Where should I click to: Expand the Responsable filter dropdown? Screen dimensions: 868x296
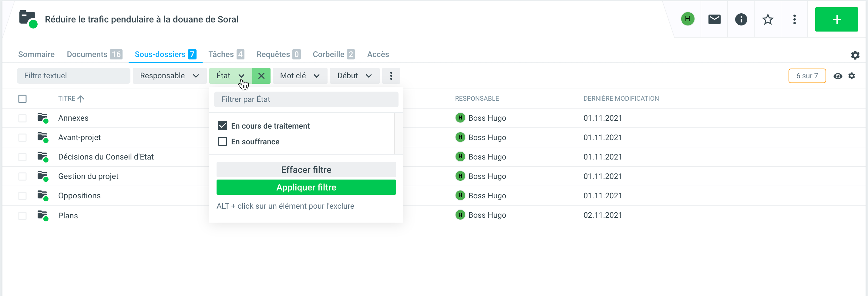coord(169,76)
